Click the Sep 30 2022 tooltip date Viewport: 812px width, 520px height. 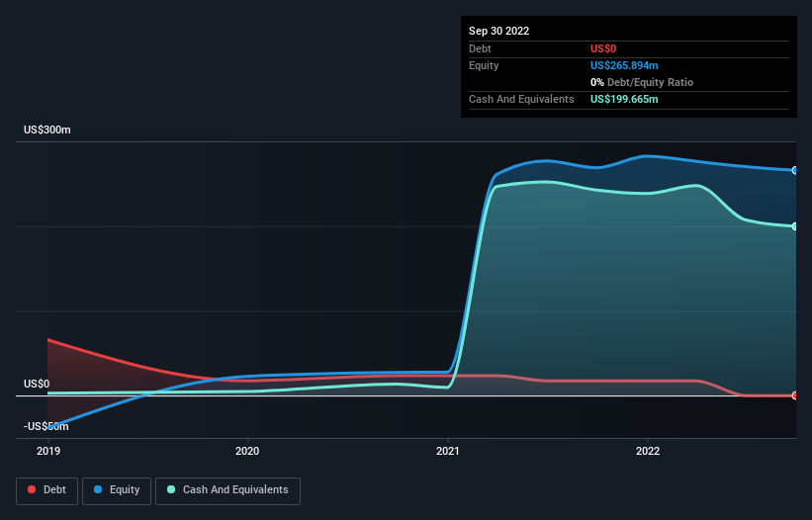click(x=498, y=31)
